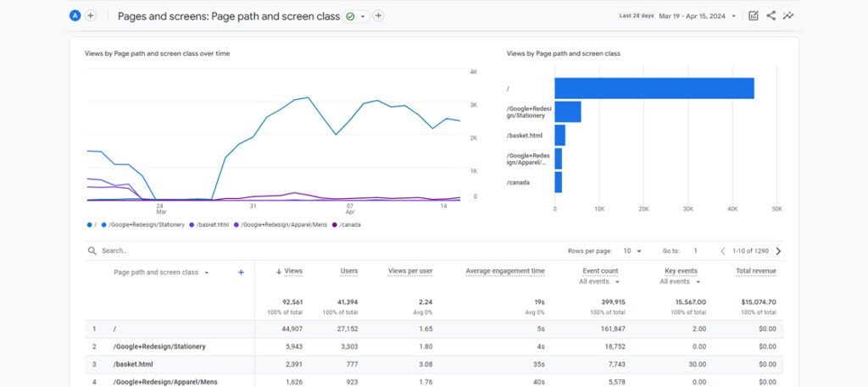Open the Insights sparkline icon
Image resolution: width=868 pixels, height=387 pixels.
(789, 15)
